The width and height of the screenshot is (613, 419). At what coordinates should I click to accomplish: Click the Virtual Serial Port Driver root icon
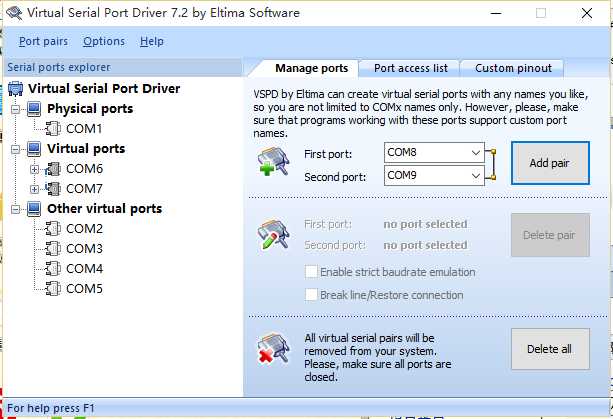tap(16, 89)
